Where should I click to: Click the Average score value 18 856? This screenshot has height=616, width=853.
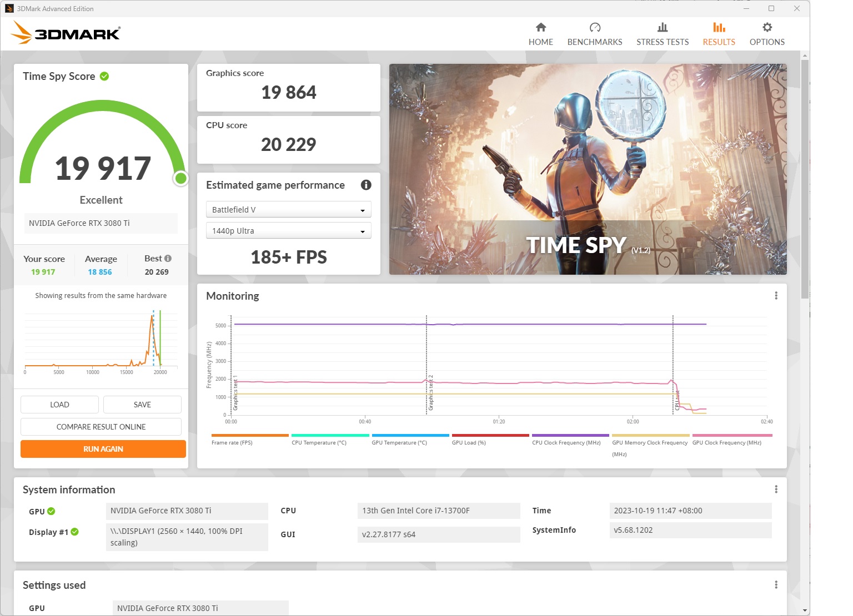100,272
